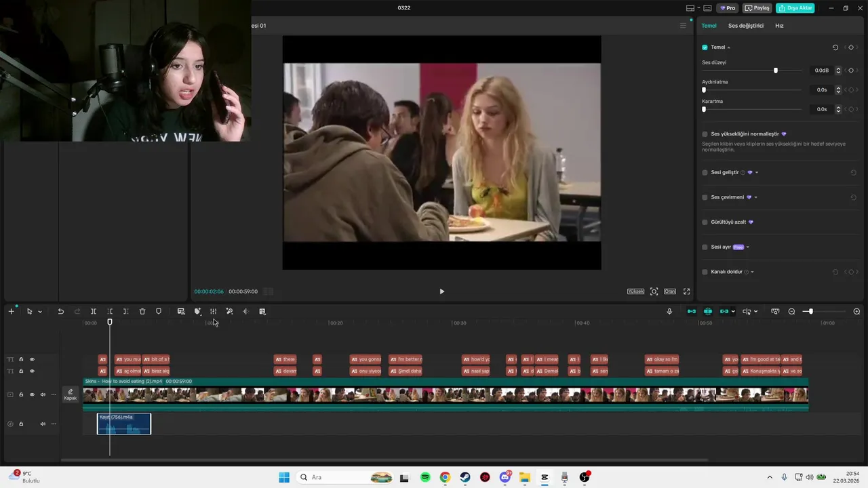The width and height of the screenshot is (868, 488).
Task: Undo the last edit
Action: pos(60,311)
